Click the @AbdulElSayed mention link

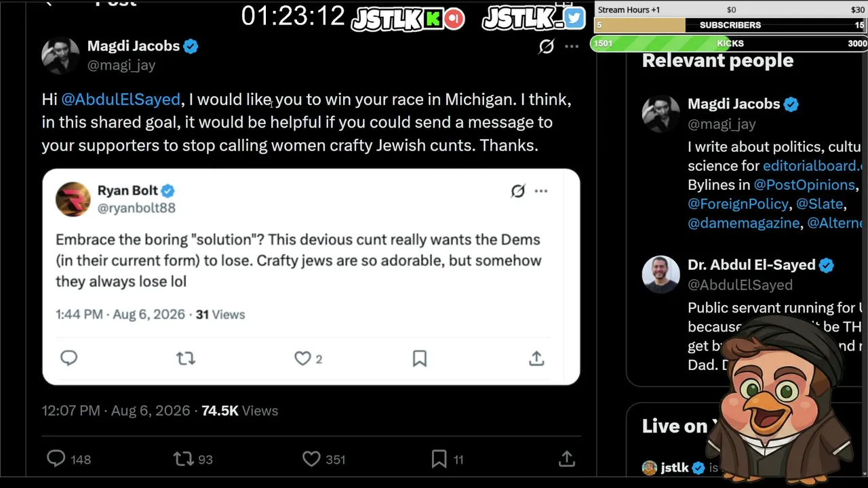(121, 100)
